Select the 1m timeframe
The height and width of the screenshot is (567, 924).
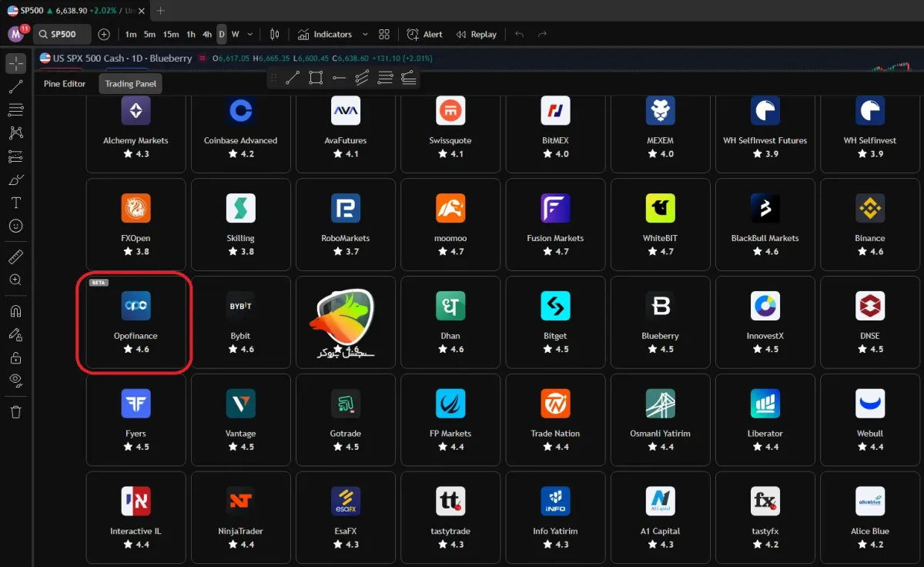131,35
